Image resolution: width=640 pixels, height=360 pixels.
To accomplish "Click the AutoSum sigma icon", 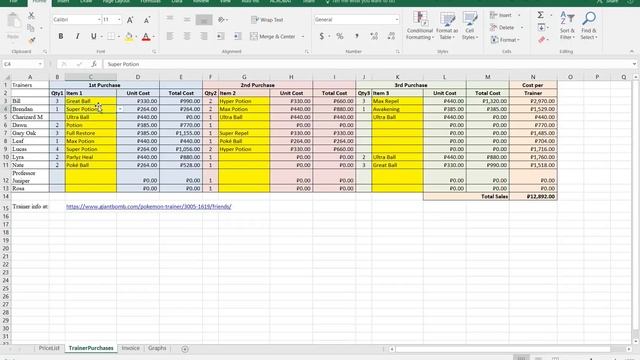I will (540, 15).
